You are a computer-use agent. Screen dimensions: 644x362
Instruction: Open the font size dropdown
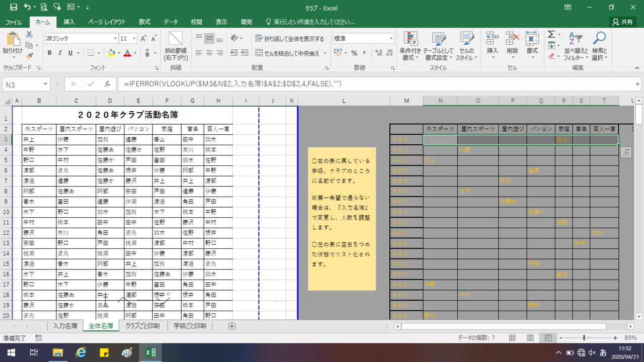[134, 38]
